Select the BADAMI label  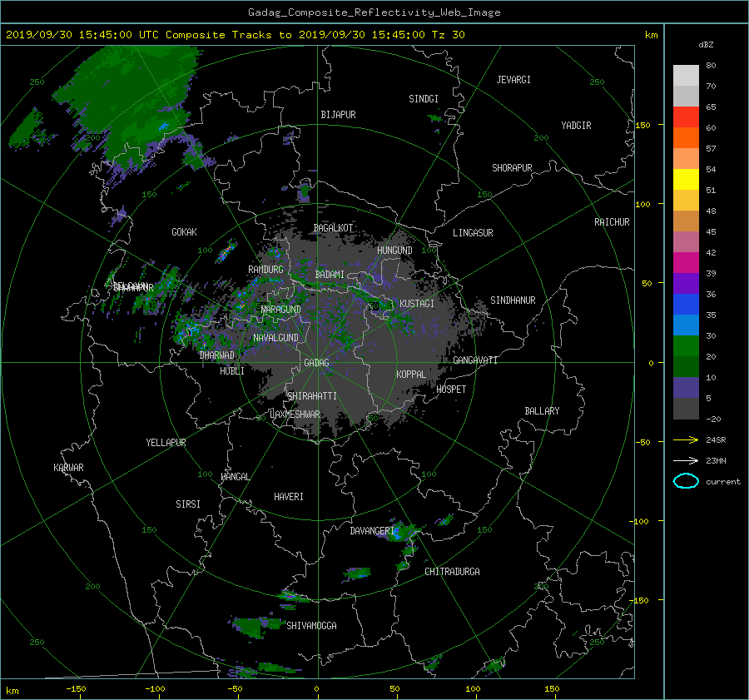tap(330, 275)
